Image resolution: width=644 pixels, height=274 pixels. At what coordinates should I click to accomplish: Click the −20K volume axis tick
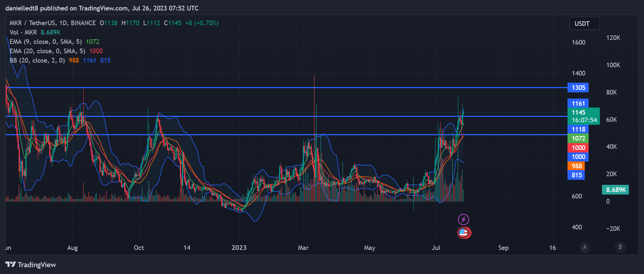(613, 229)
